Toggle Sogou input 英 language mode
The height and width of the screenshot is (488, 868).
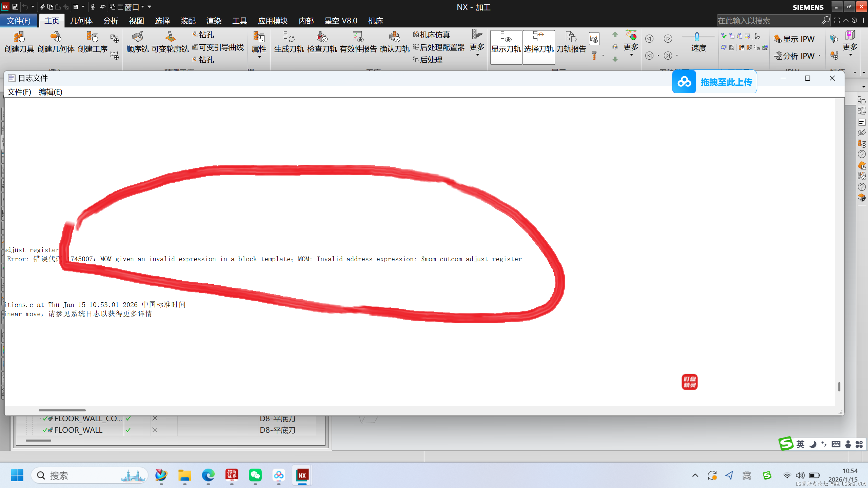800,444
